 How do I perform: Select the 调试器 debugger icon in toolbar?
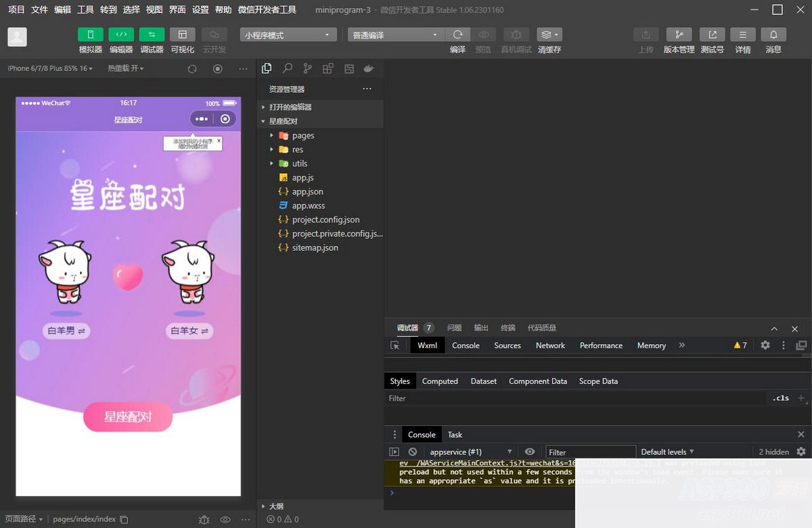coord(152,34)
